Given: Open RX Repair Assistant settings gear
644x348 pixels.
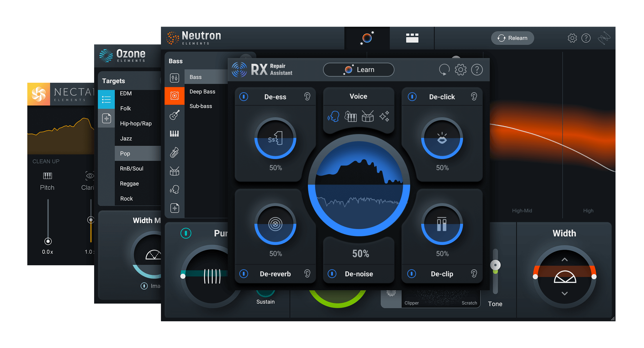Looking at the screenshot, I should coord(460,70).
